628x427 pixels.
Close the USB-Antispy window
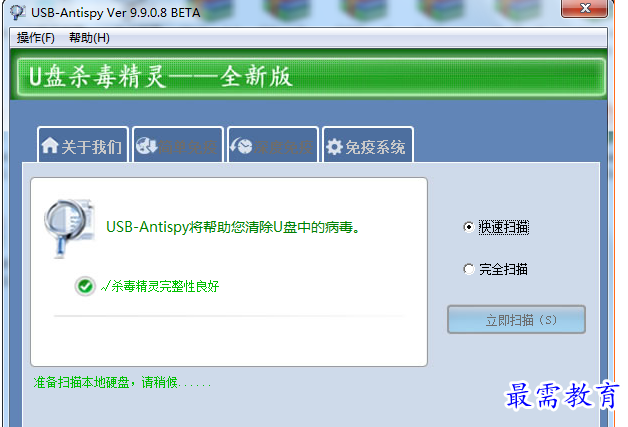click(x=584, y=8)
